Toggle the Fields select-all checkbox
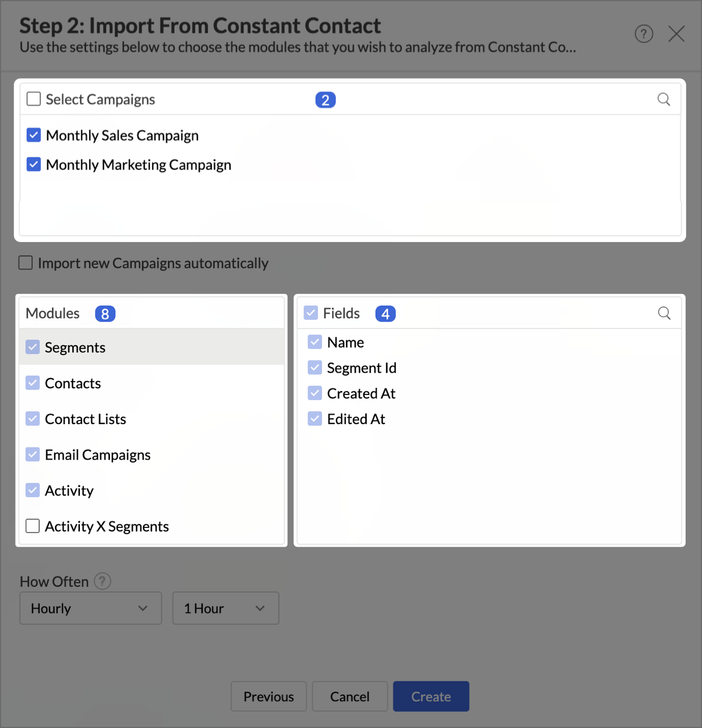 311,313
